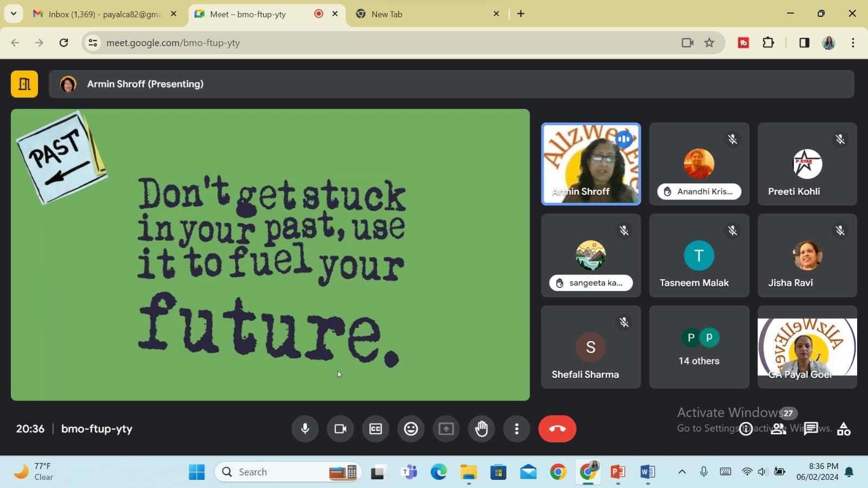Open a new browser tab
Viewport: 868px width, 488px height.
point(521,14)
